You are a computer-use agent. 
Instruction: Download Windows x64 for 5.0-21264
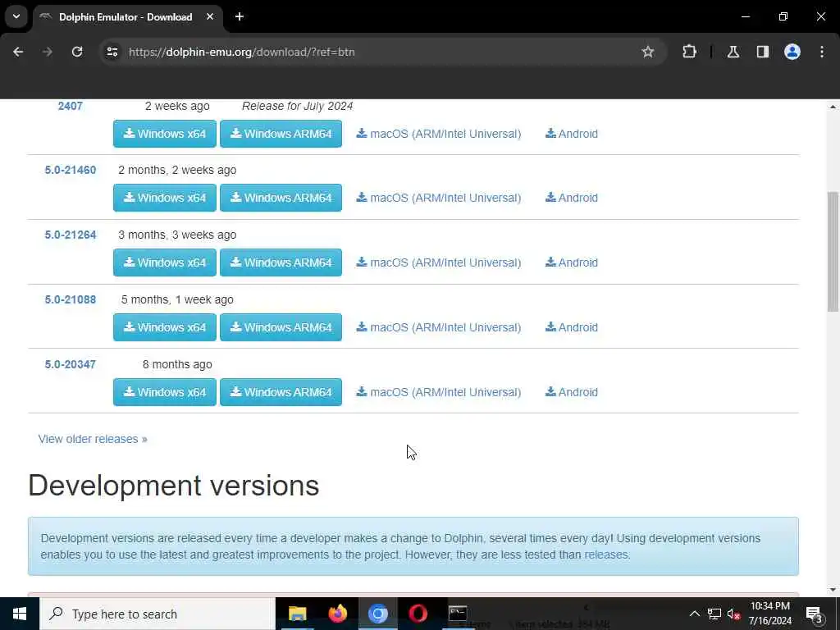(x=165, y=262)
